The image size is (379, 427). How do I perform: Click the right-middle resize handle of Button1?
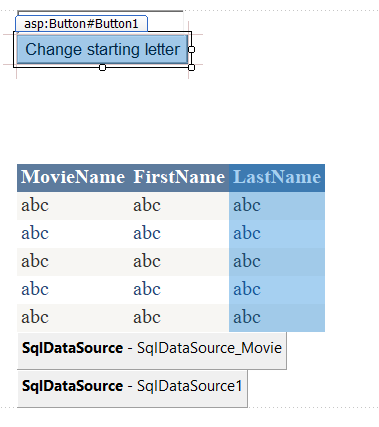tap(191, 49)
